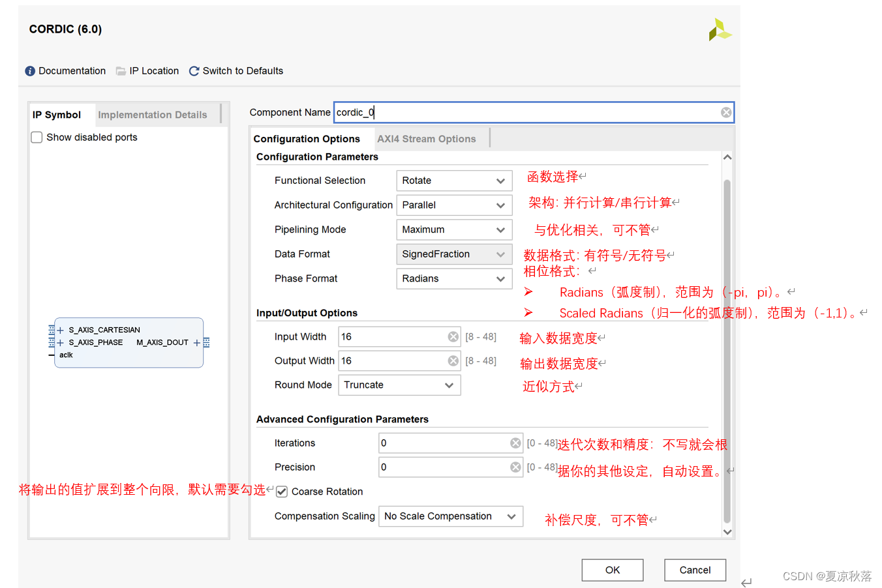
Task: Clear the Output Width value with its X icon
Action: click(x=453, y=361)
